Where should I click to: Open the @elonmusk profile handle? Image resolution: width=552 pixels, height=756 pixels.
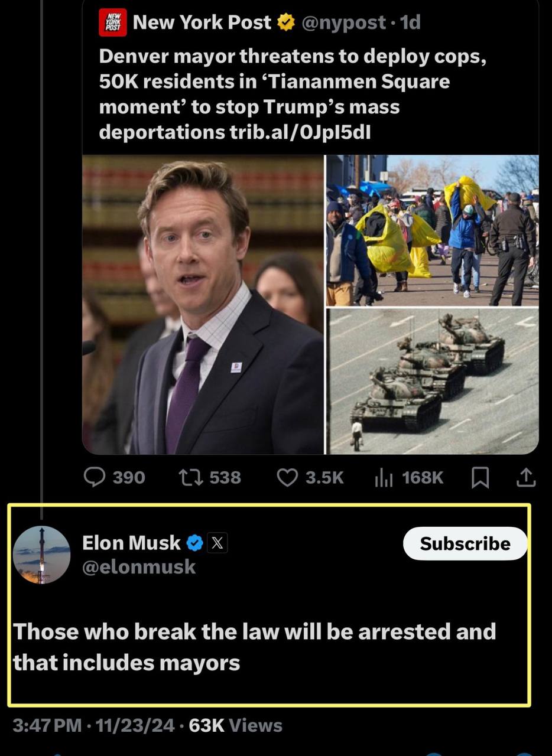(139, 567)
